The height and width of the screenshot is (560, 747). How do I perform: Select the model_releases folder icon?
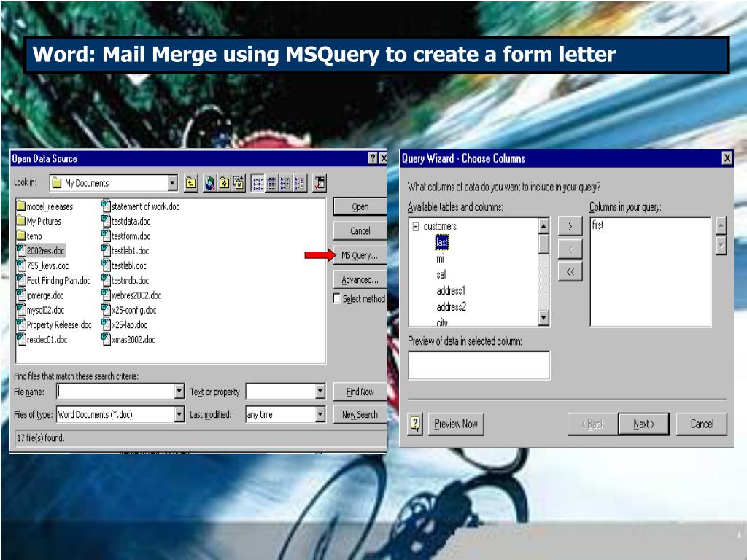(x=20, y=206)
